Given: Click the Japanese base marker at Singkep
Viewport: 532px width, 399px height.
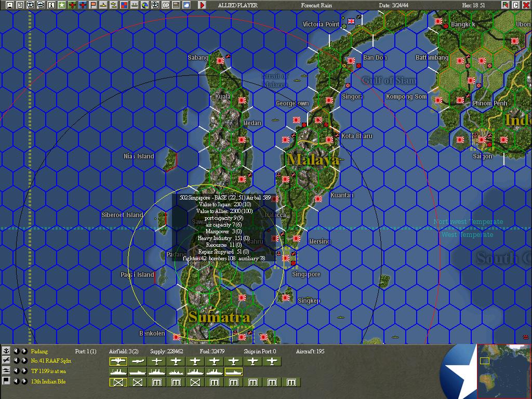Looking at the screenshot, I should [286, 298].
